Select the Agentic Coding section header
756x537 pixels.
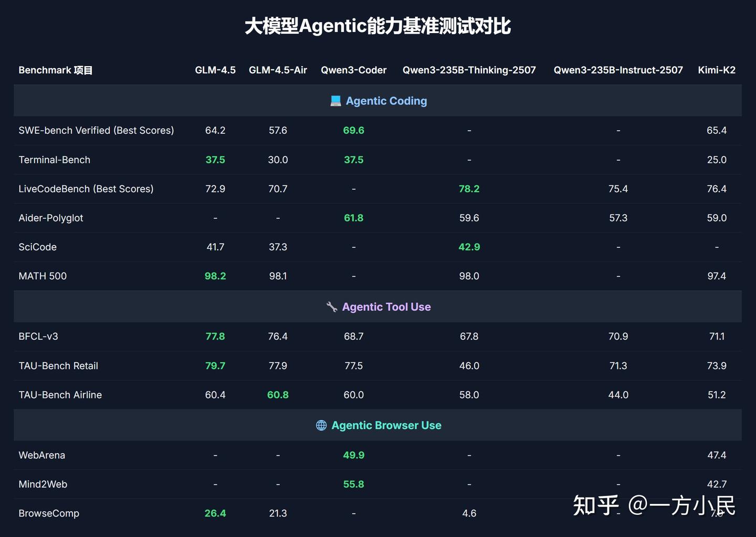click(x=386, y=101)
